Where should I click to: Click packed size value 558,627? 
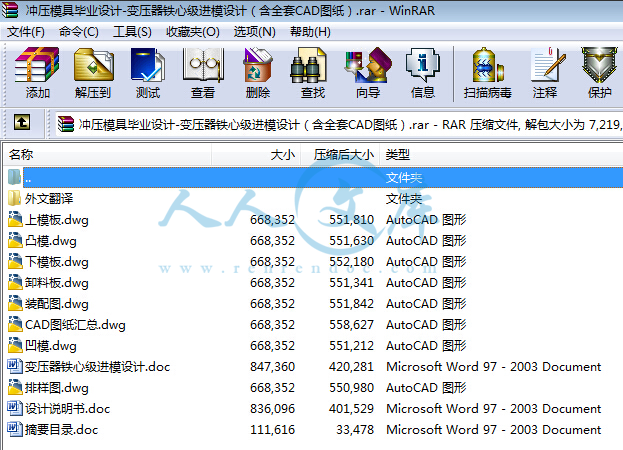pyautogui.click(x=352, y=325)
